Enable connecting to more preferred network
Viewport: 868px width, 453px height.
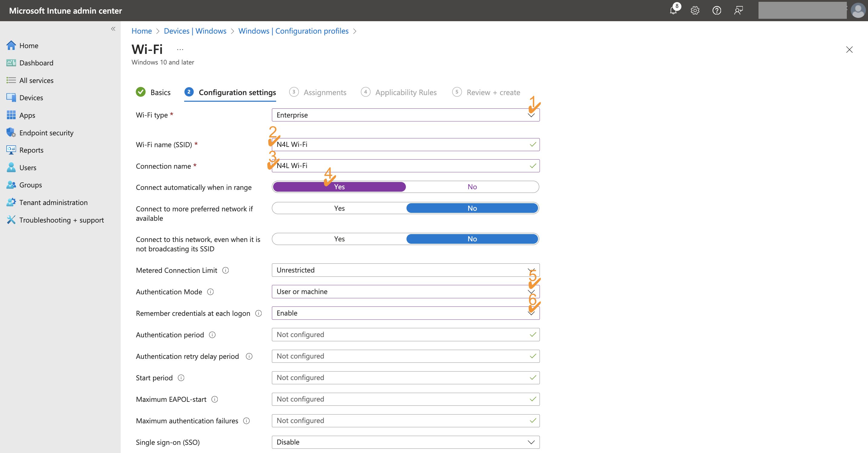point(339,208)
